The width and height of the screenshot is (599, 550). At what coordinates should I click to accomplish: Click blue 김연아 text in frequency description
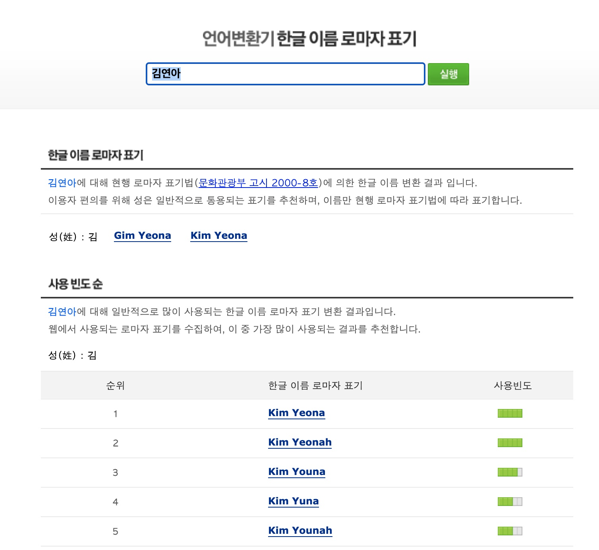pyautogui.click(x=62, y=312)
